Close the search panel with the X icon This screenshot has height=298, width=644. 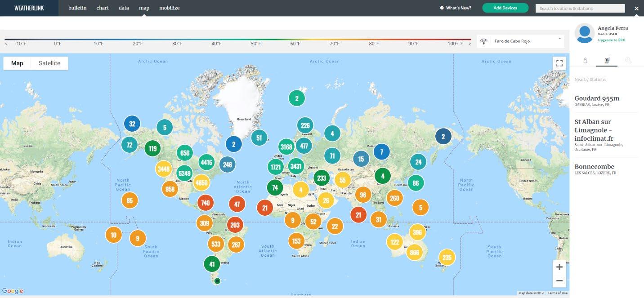[636, 9]
